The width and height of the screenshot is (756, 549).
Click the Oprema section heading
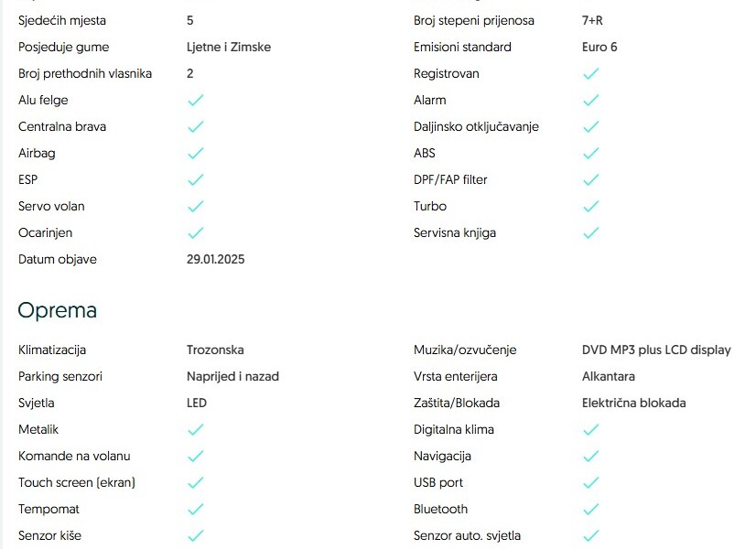tap(57, 310)
